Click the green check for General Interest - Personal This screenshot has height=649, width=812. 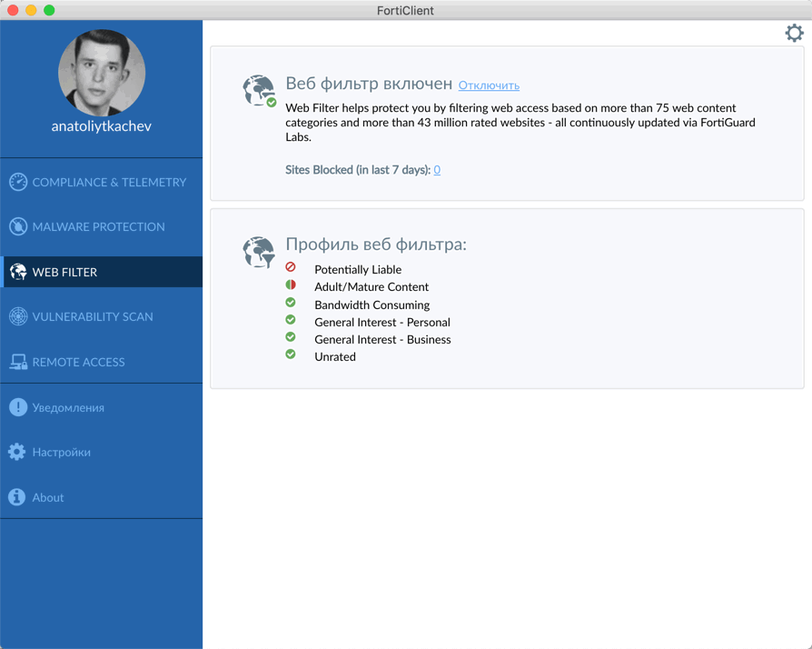coord(291,320)
